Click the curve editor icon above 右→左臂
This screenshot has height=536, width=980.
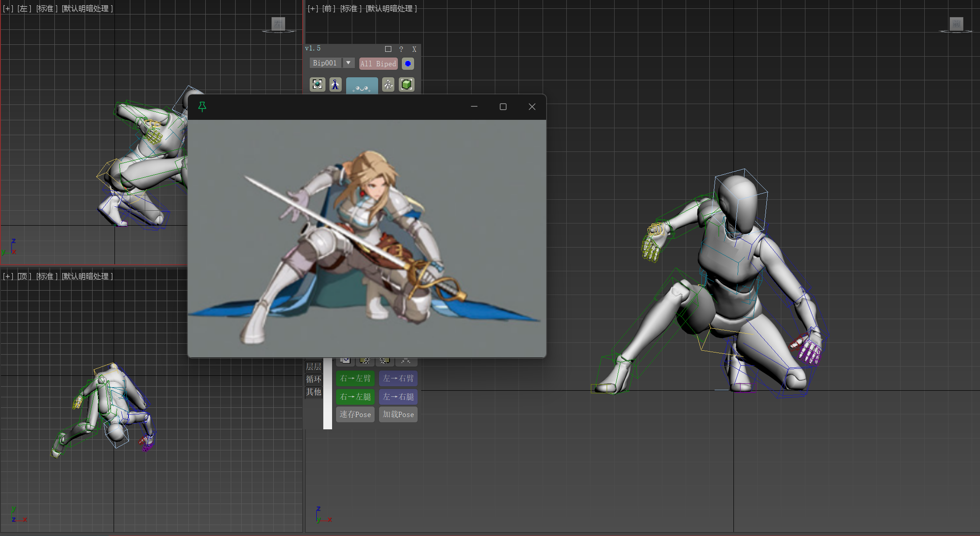click(x=345, y=361)
